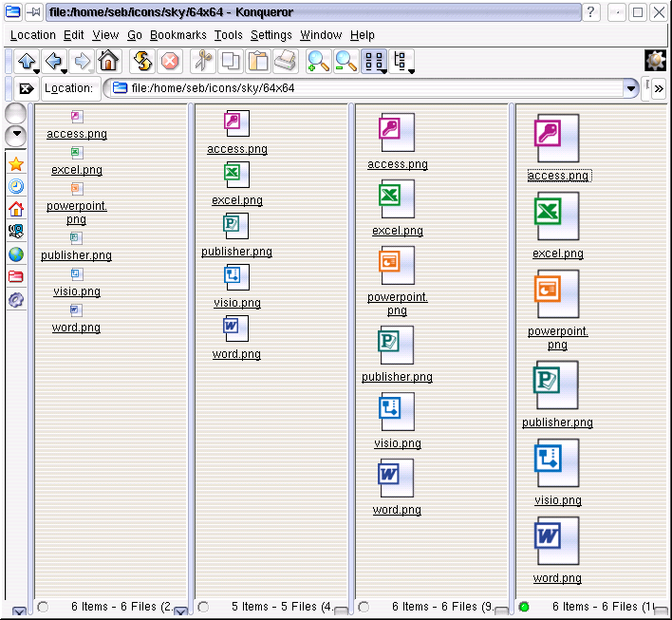
Task: Go back with the Back arrow
Action: (53, 61)
